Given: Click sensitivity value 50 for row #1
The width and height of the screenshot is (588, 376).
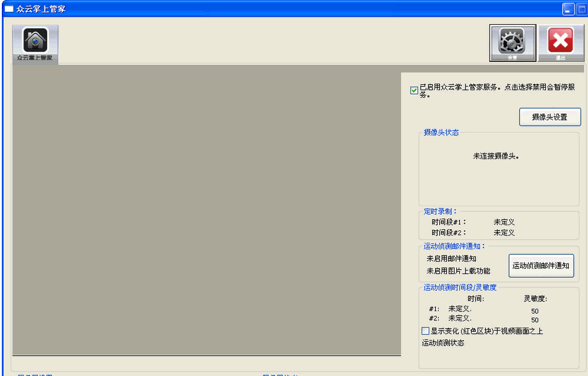Looking at the screenshot, I should click(535, 311).
